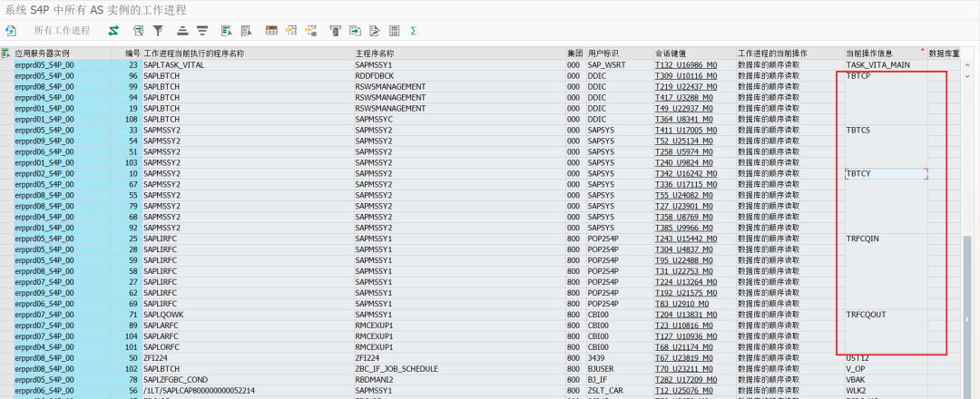Click the green sum total icon
This screenshot has width=980, height=399.
coord(414,30)
